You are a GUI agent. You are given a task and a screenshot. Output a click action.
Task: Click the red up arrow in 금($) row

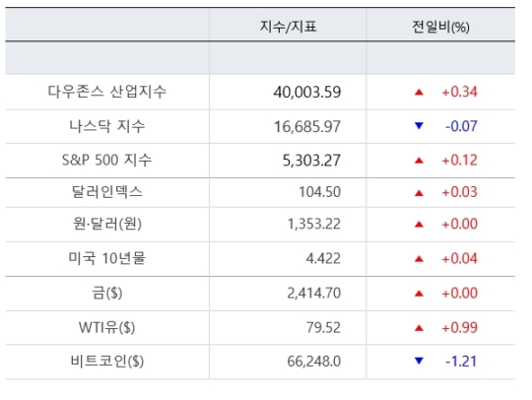pos(419,294)
